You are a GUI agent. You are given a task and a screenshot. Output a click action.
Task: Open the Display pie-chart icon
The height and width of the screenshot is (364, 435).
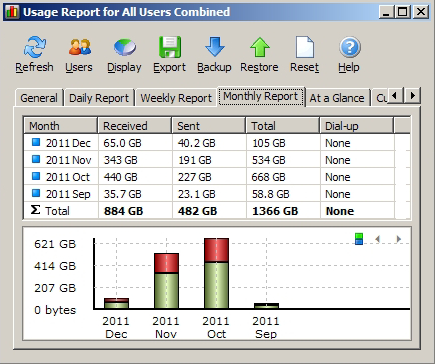click(x=125, y=47)
